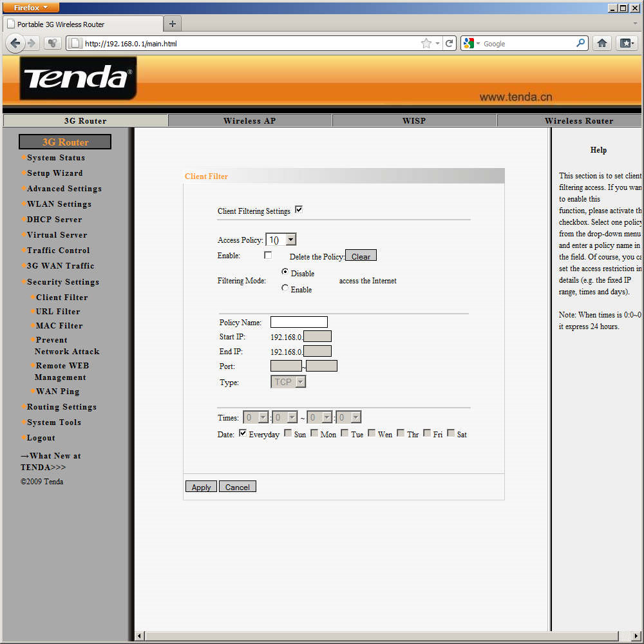Image resolution: width=644 pixels, height=644 pixels.
Task: Toggle the Client Filtering Settings checkbox
Action: pyautogui.click(x=299, y=209)
